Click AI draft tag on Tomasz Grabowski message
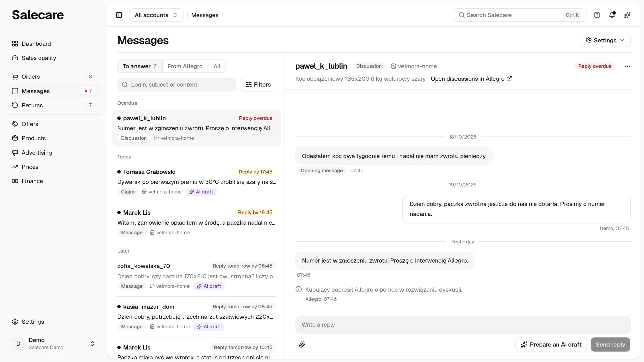This screenshot has height=362, width=644. point(201,192)
